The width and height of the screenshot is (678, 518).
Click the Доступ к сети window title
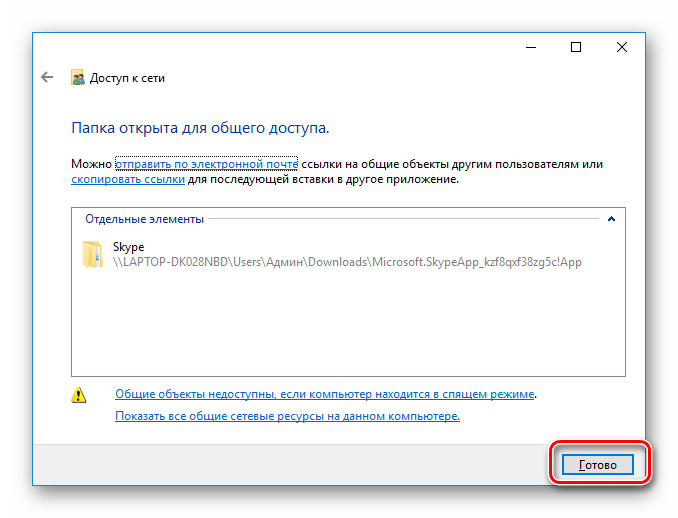click(x=127, y=78)
